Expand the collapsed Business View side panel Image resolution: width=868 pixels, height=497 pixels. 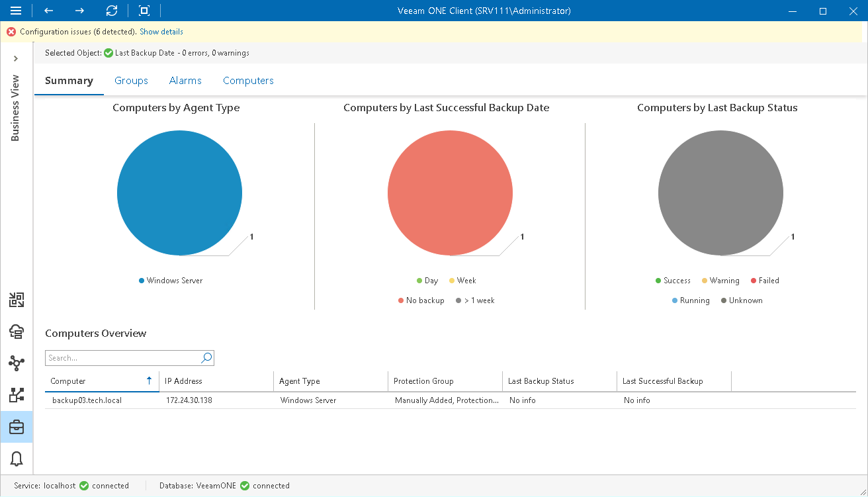click(x=16, y=59)
